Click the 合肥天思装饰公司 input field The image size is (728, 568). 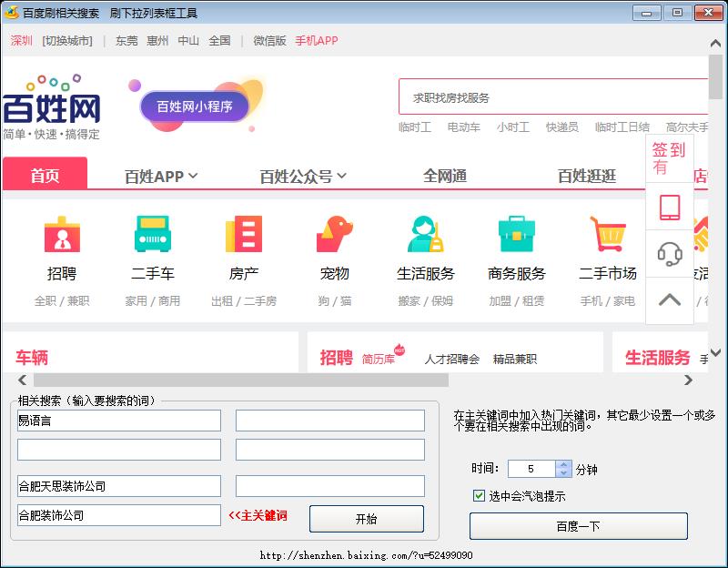[119, 486]
